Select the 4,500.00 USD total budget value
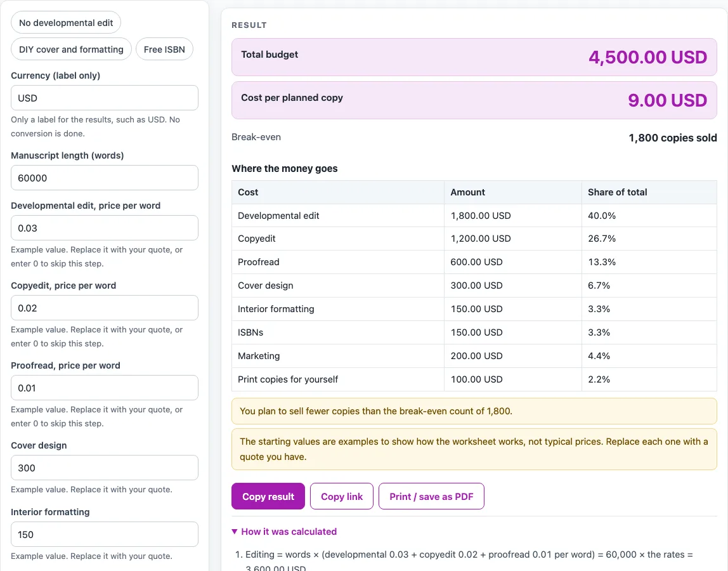 click(x=647, y=57)
